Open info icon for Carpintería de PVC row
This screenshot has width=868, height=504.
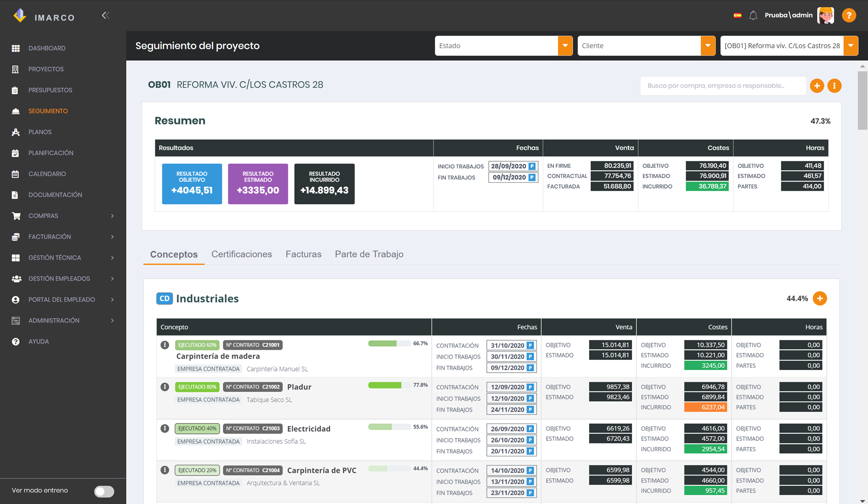pyautogui.click(x=165, y=470)
